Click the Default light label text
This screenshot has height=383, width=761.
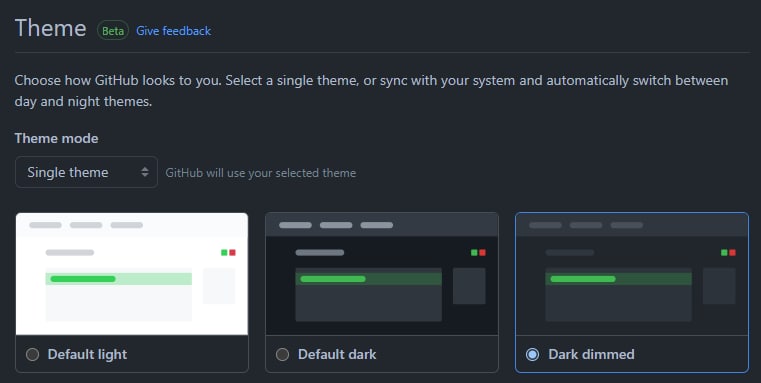87,354
